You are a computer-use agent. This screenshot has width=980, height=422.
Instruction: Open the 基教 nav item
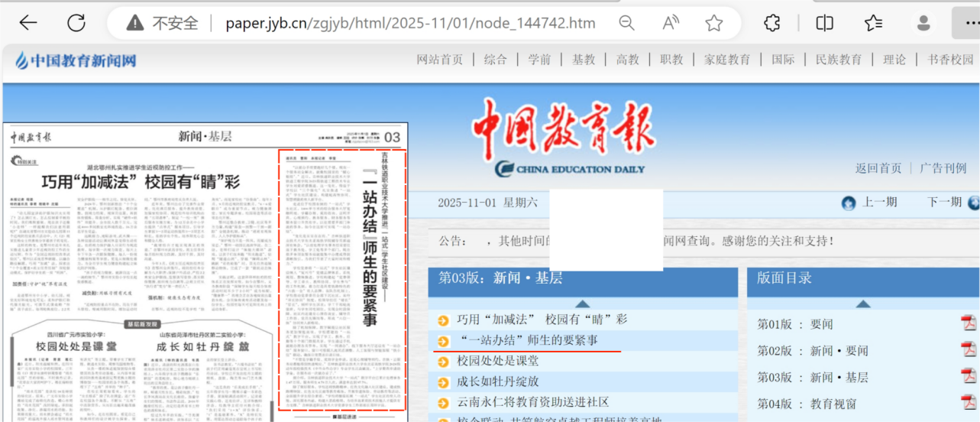(584, 60)
